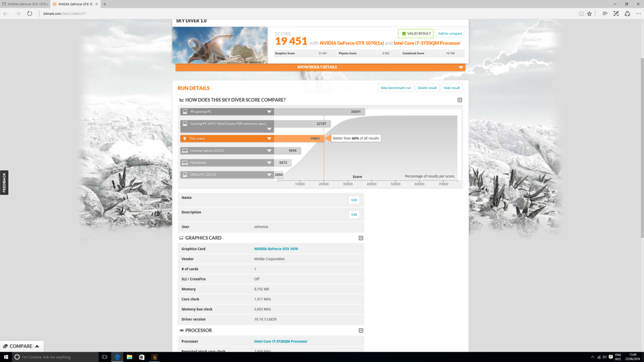
Task: Click Hide result button
Action: tap(452, 87)
